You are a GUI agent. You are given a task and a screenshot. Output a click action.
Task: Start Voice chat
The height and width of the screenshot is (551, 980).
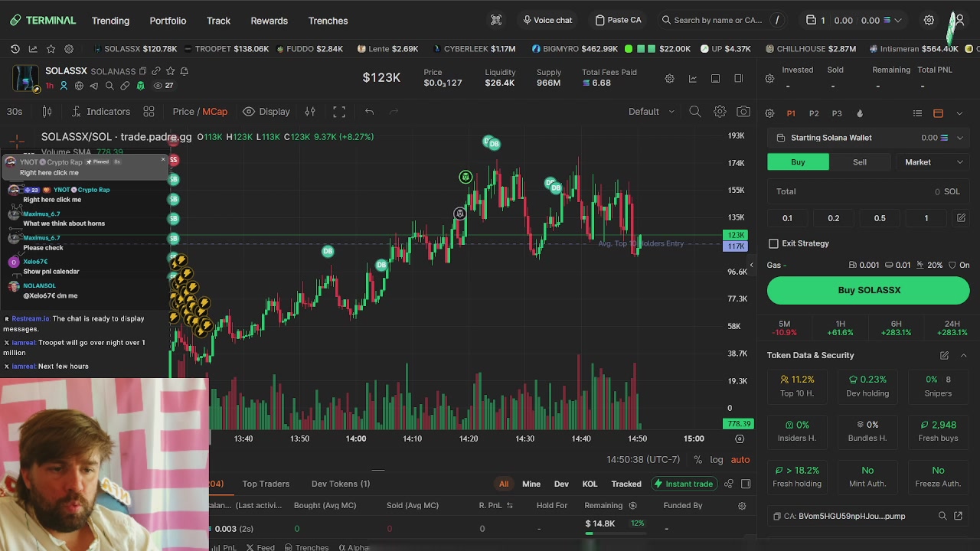click(547, 21)
